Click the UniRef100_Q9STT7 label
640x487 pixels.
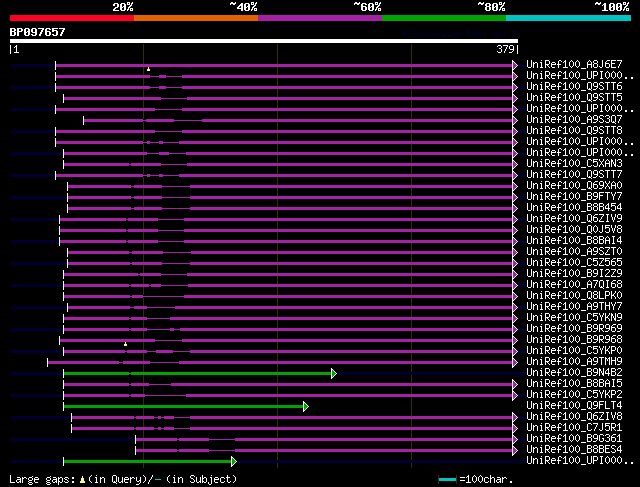574,175
